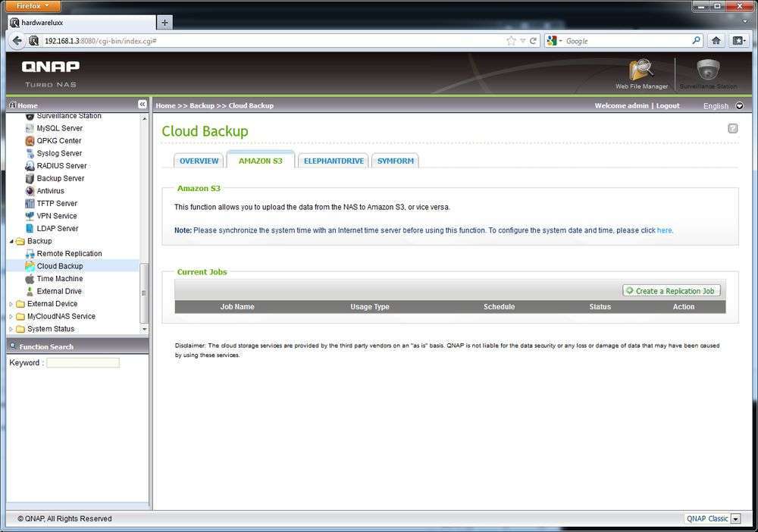758x532 pixels.
Task: Click the 'here' time settings link
Action: (x=664, y=230)
